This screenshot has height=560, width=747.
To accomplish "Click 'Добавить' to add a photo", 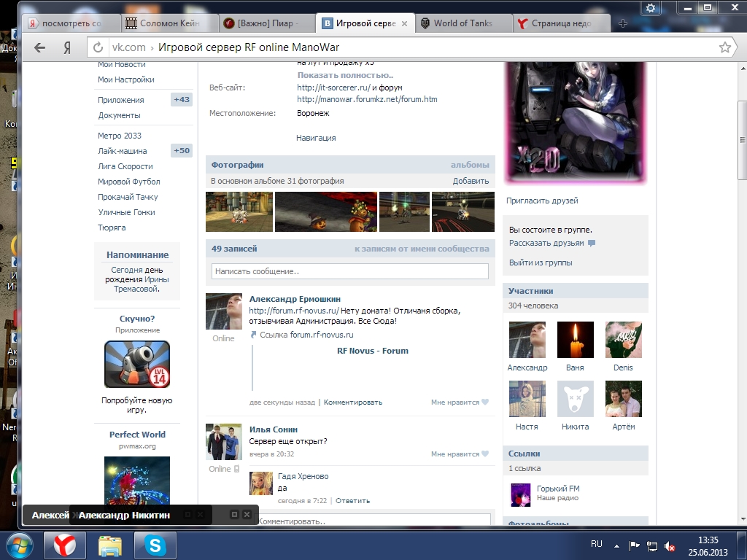I will (471, 181).
